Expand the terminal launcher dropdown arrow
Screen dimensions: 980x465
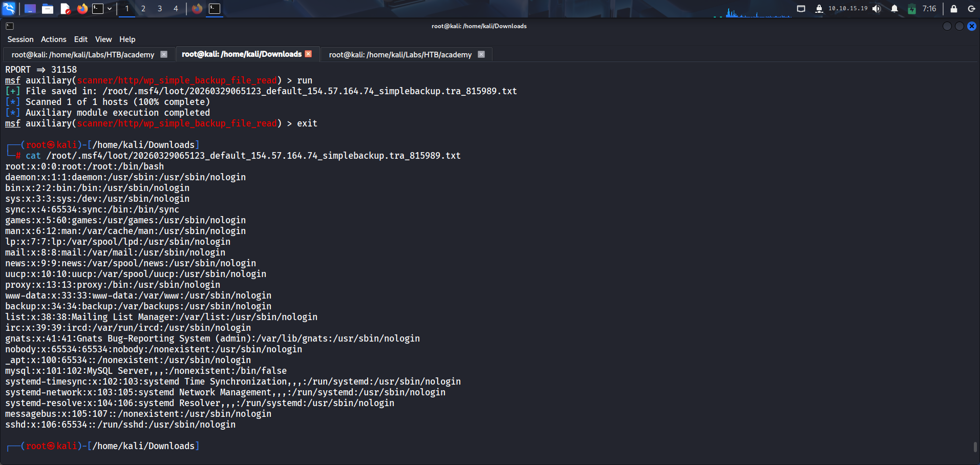click(x=110, y=9)
